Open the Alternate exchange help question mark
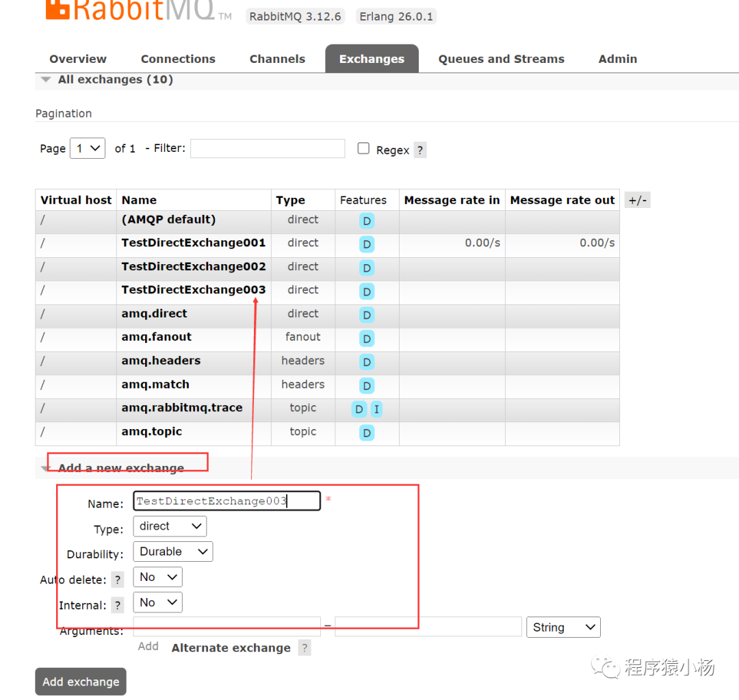This screenshot has width=739, height=700. [x=304, y=647]
